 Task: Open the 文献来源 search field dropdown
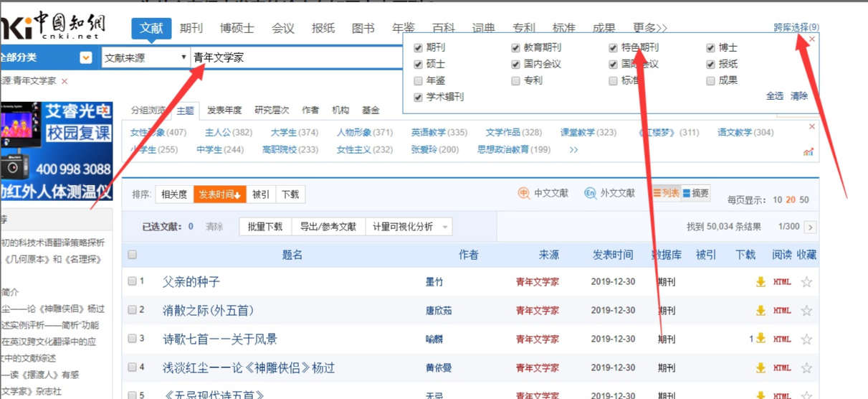click(x=146, y=58)
